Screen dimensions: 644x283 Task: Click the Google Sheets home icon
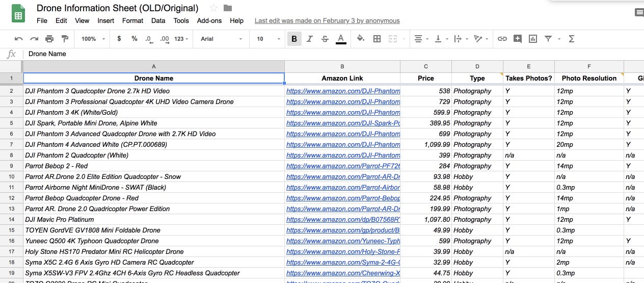tap(19, 14)
